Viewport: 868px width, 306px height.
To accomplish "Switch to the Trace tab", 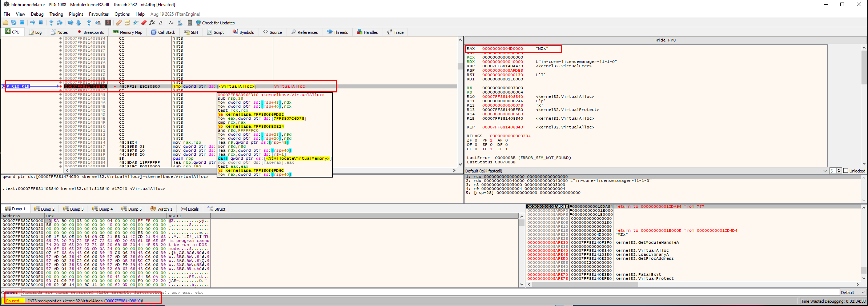I will [395, 32].
